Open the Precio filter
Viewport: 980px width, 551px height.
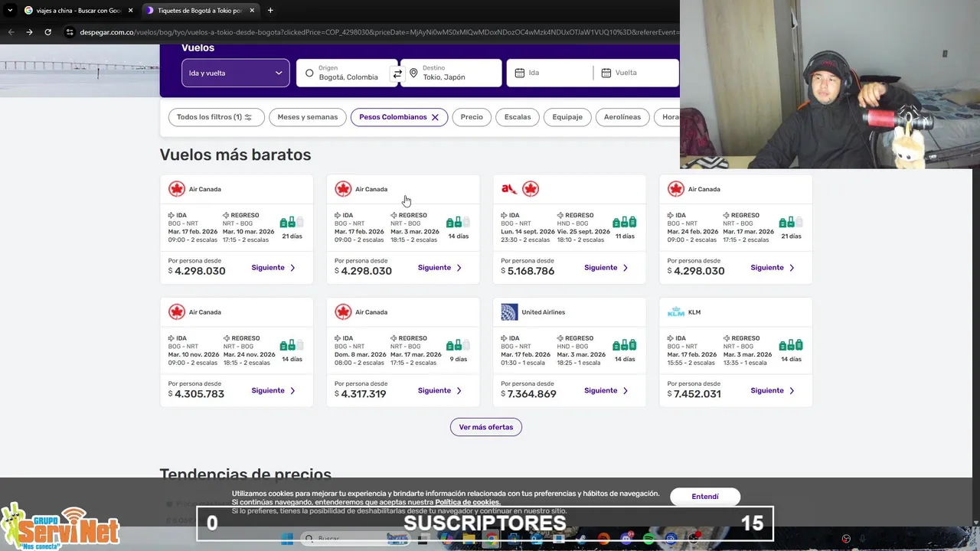coord(472,117)
